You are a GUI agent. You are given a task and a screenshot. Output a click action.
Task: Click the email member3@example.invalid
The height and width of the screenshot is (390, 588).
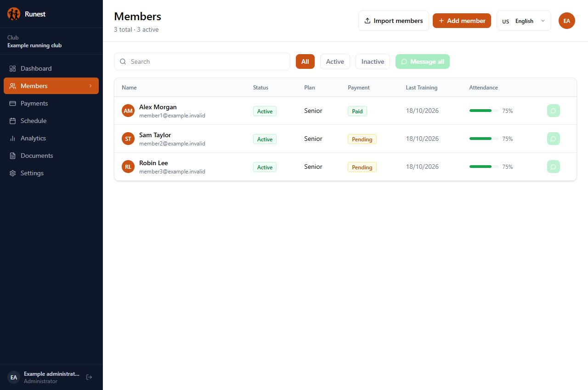(172, 172)
